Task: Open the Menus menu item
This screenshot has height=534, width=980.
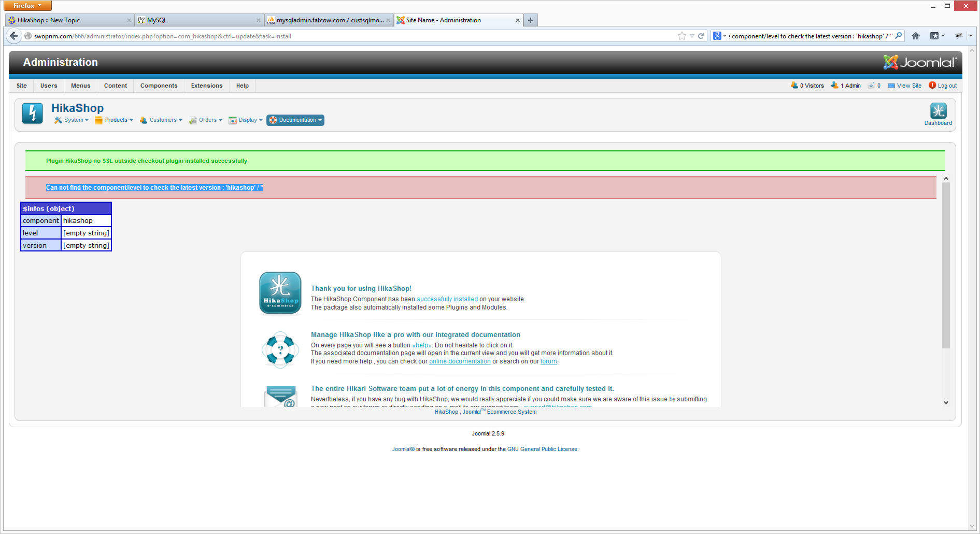Action: [x=81, y=86]
